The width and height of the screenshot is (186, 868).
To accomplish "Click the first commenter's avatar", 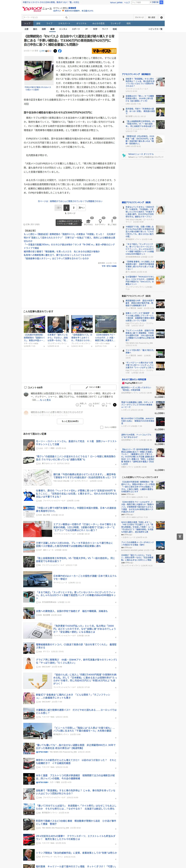I will pos(26,394).
